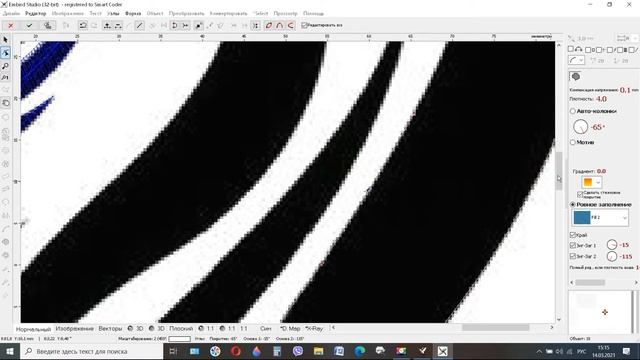This screenshot has height=360, width=640.
Task: Open the 'Редактор' menu
Action: [x=36, y=13]
